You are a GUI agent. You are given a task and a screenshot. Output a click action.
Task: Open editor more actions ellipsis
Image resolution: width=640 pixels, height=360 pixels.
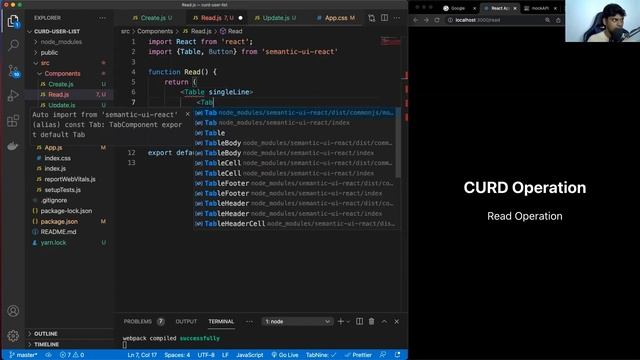pyautogui.click(x=397, y=18)
